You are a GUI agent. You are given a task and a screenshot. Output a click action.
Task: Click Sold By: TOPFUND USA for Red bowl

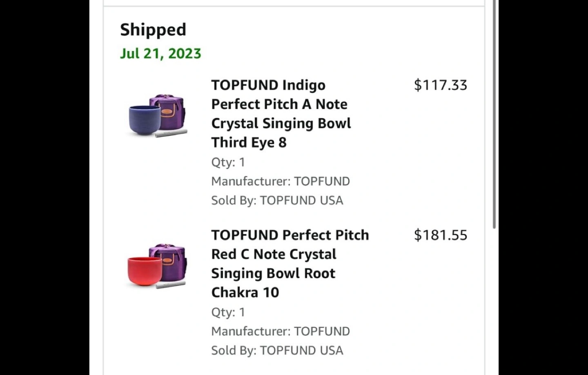click(x=277, y=351)
